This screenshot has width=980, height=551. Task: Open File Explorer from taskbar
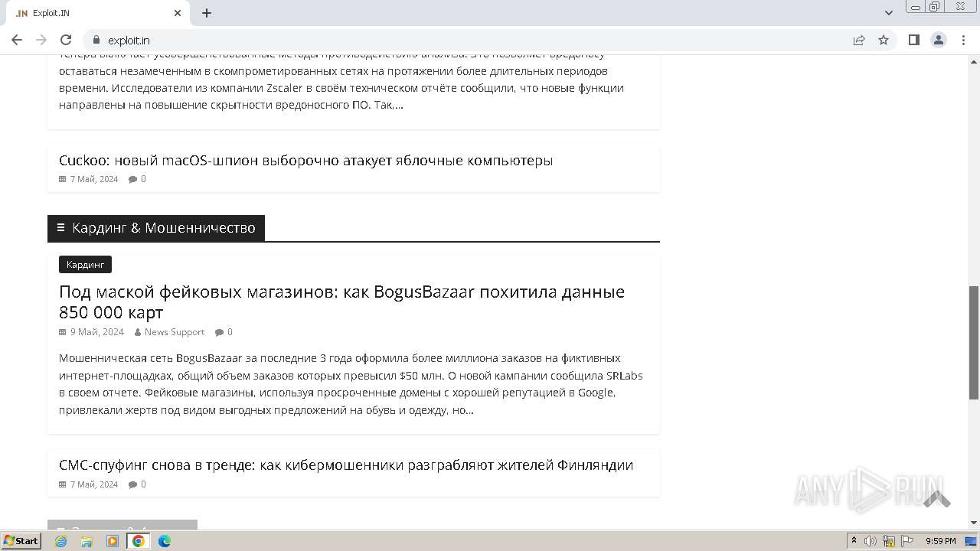87,541
